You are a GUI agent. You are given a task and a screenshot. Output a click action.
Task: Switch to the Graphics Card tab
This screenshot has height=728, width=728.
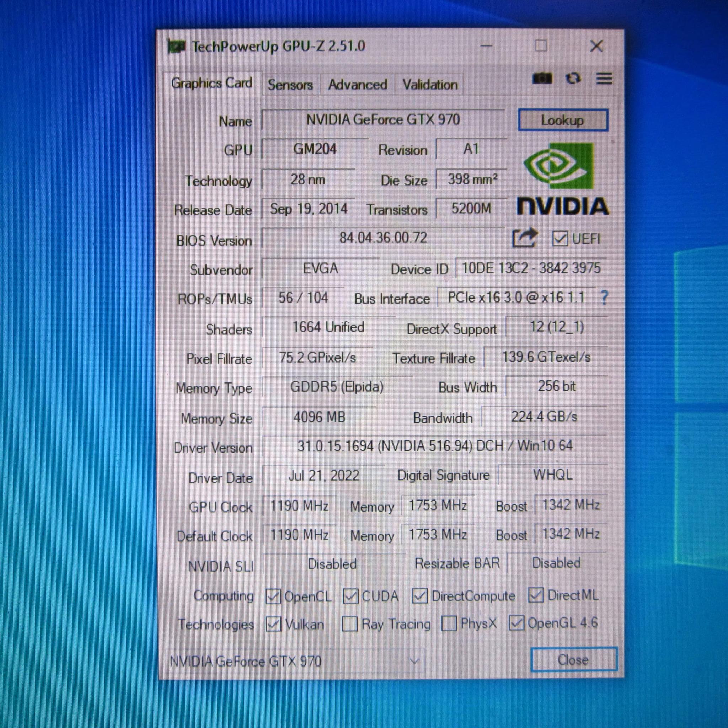(212, 83)
